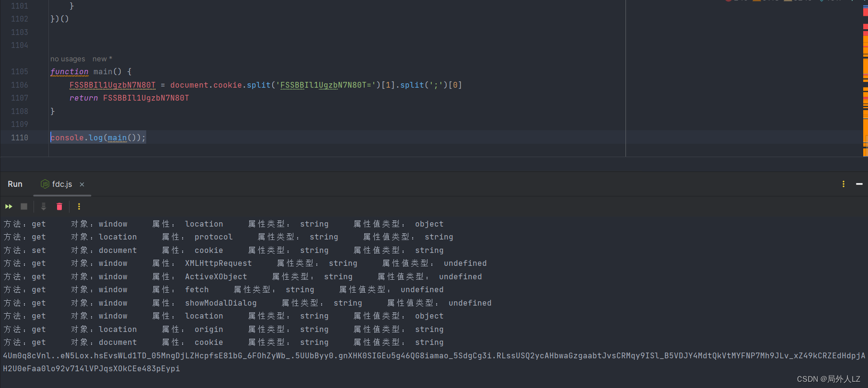This screenshot has width=868, height=388.
Task: Click 'console' on line 1110
Action: point(67,137)
